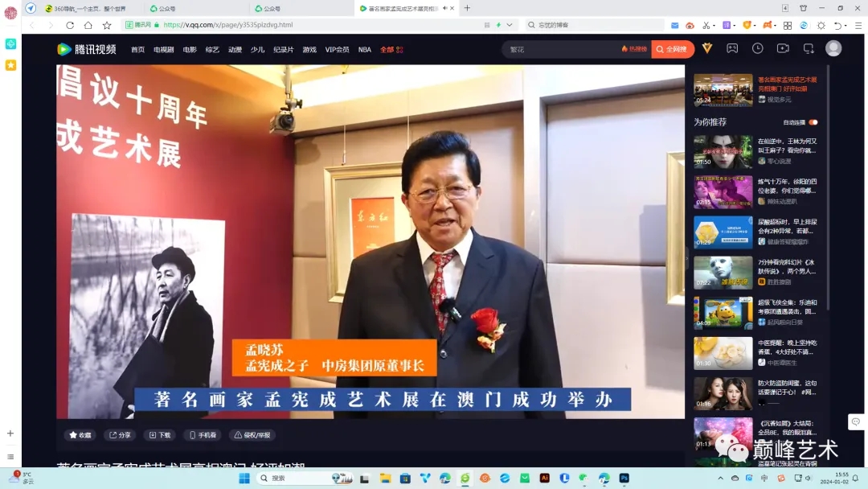Open watch history clock icon in header

[x=758, y=49]
